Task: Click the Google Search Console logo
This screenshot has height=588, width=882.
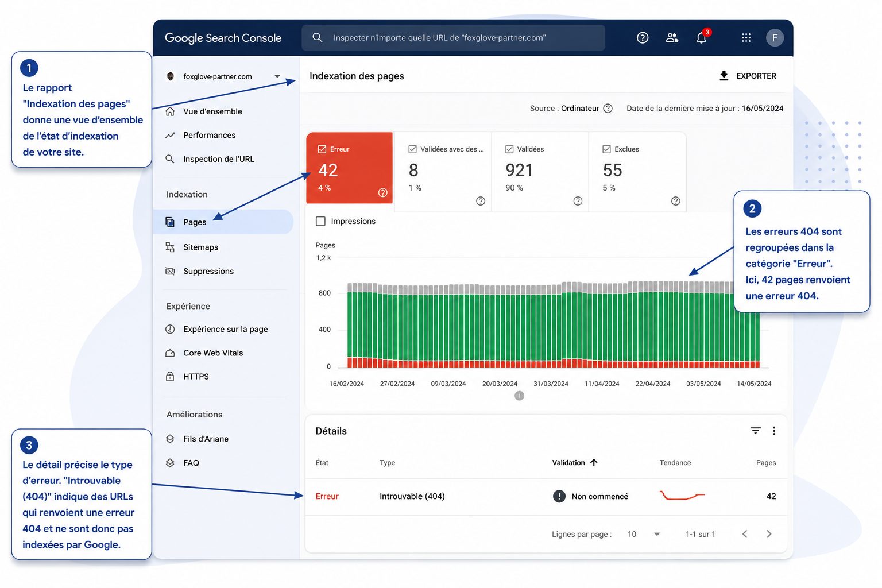Action: (x=223, y=38)
